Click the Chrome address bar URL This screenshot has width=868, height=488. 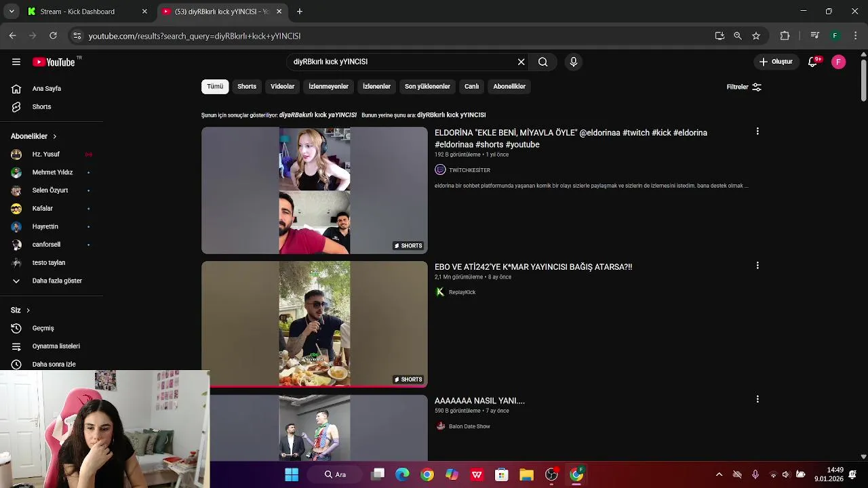[195, 36]
